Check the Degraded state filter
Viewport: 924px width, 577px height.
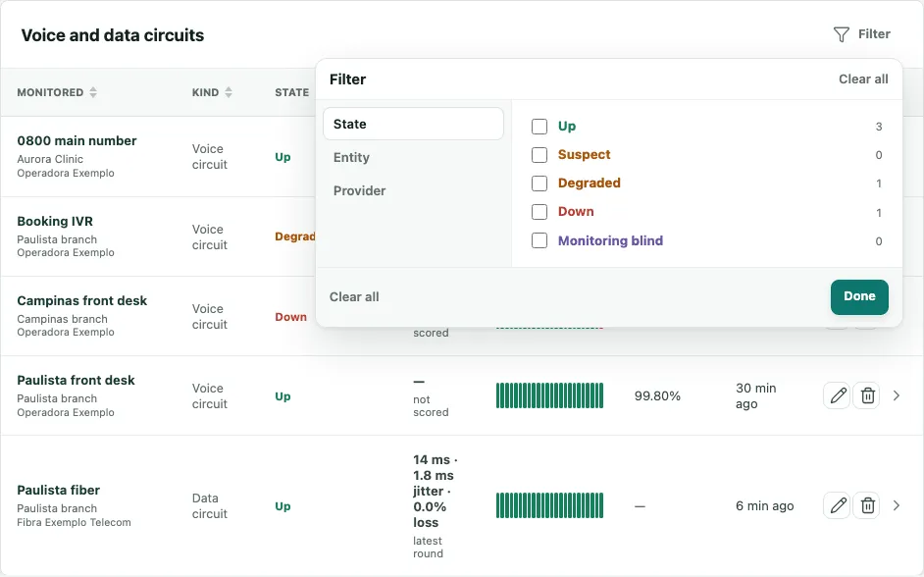coord(539,184)
